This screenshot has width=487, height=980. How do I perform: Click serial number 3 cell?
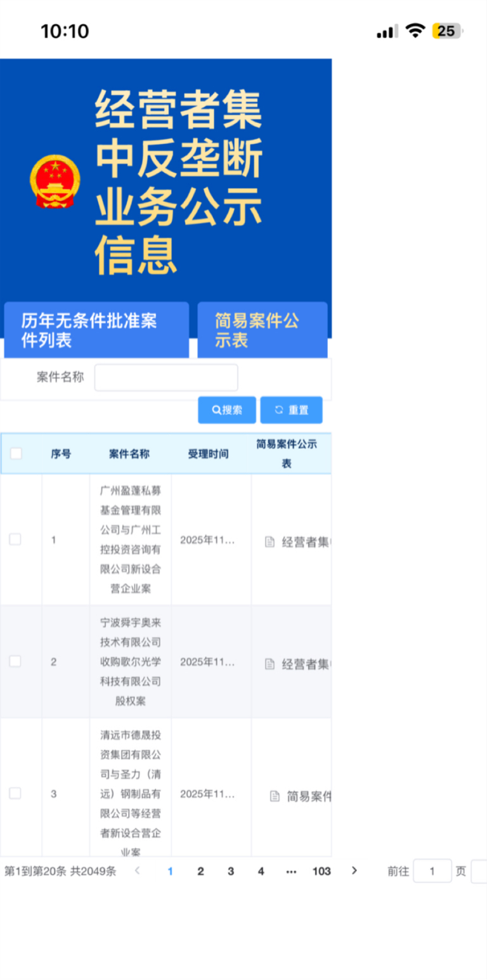(54, 794)
